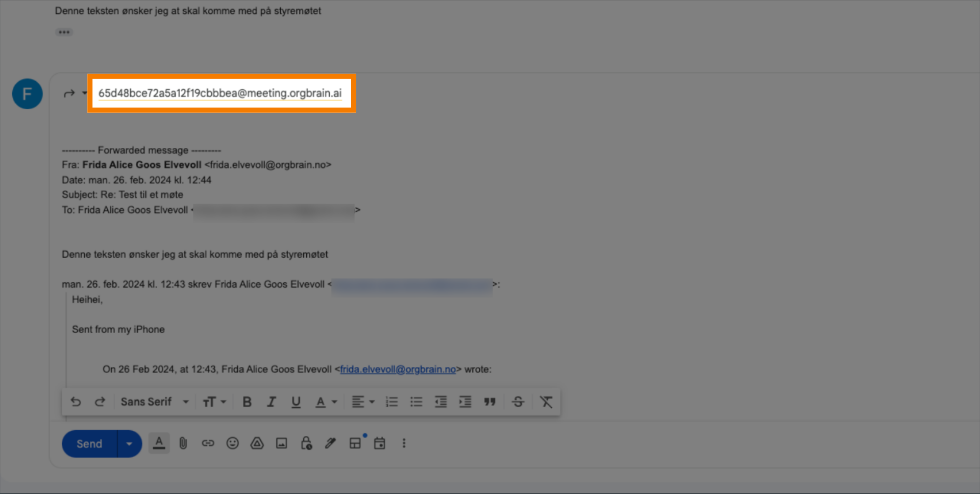980x494 pixels.
Task: Decrease the indent level
Action: 440,402
